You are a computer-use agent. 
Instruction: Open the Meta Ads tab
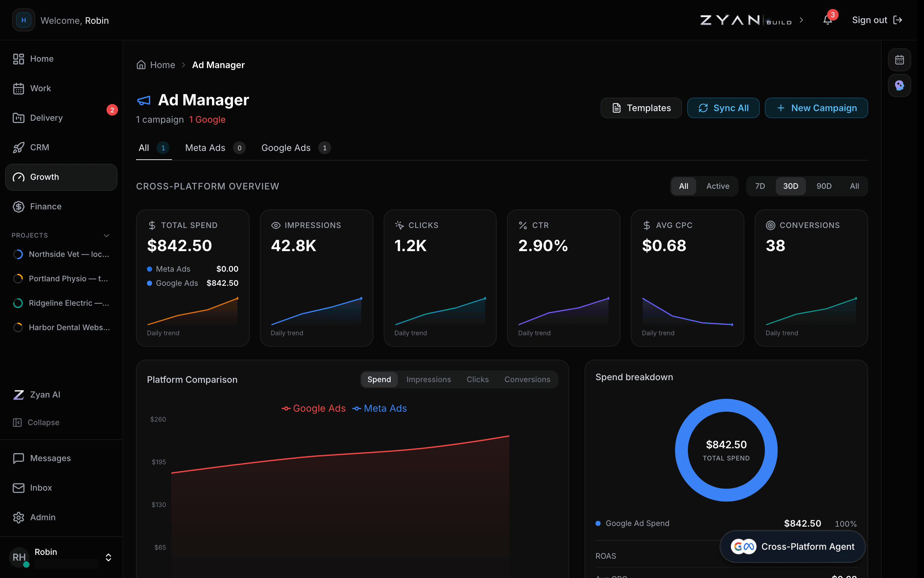click(x=215, y=148)
